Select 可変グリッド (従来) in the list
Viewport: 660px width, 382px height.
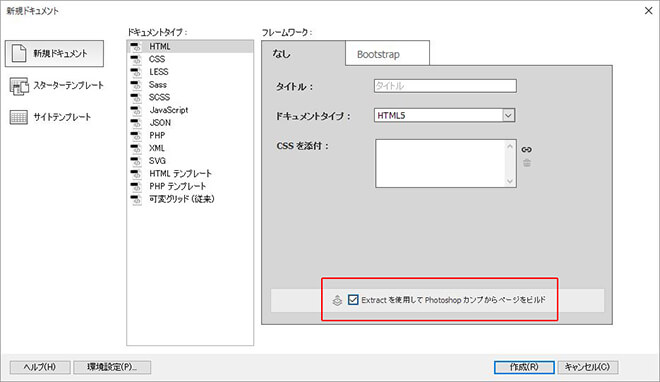point(190,199)
